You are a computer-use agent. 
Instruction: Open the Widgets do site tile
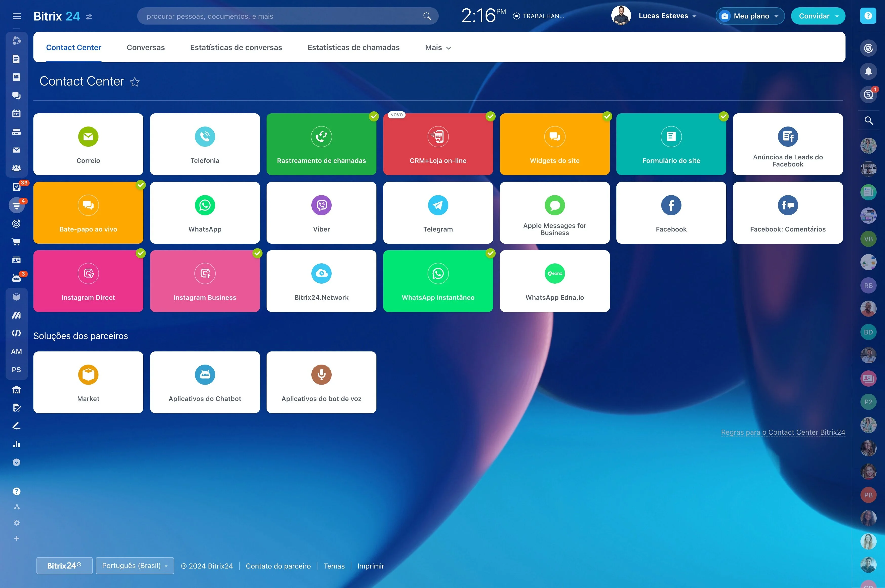pos(554,144)
